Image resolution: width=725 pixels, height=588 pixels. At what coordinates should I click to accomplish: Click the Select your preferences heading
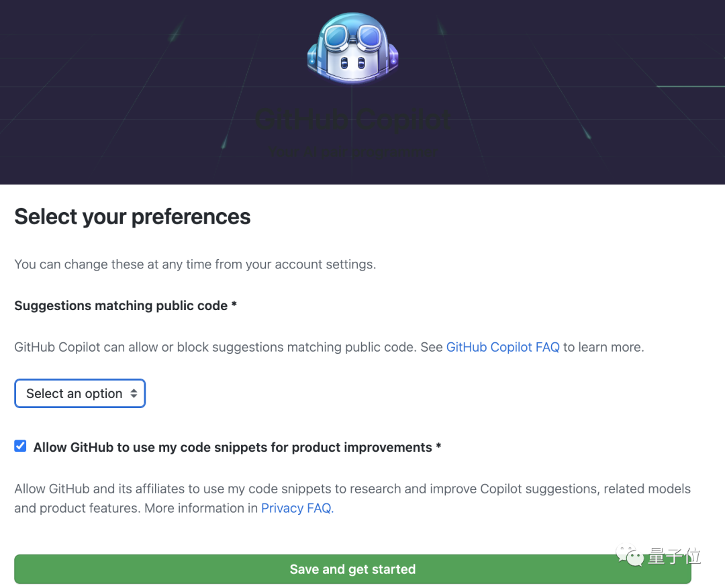tap(132, 216)
